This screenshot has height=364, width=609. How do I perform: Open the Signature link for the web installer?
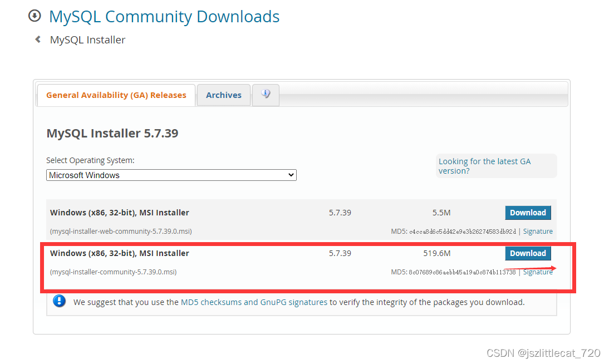coord(538,231)
